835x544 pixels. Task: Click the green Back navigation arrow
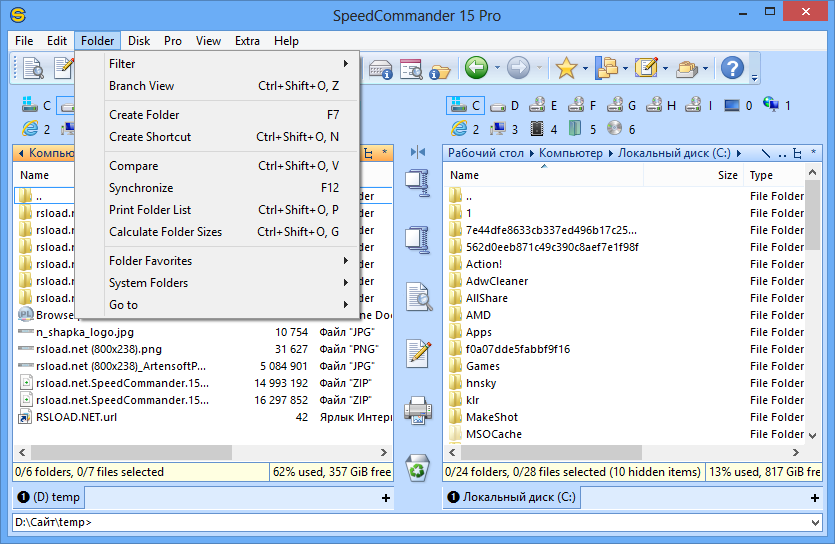click(x=476, y=68)
